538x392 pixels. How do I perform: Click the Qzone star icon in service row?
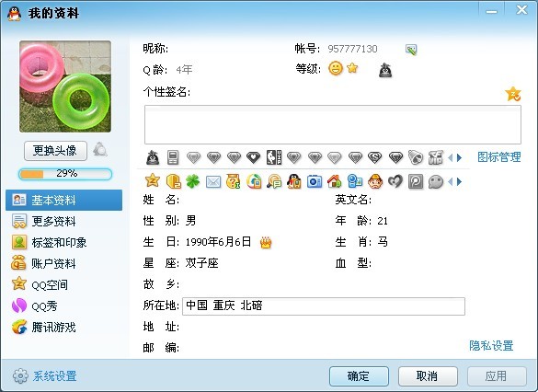click(153, 181)
